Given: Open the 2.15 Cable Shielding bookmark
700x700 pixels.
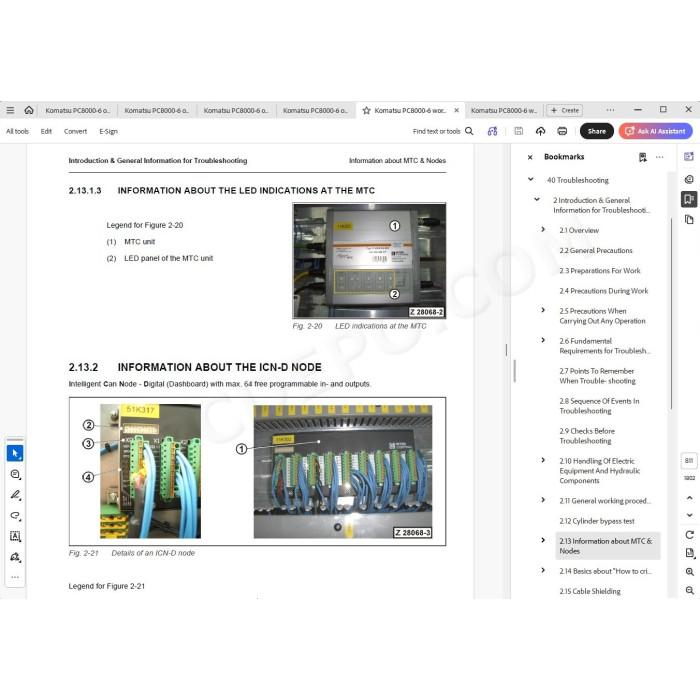Looking at the screenshot, I should pyautogui.click(x=590, y=591).
